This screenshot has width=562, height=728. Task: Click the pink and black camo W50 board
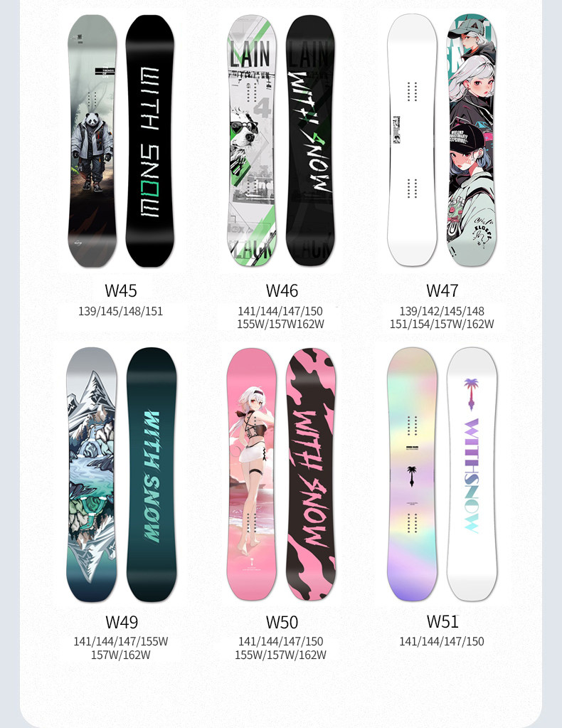point(311,474)
